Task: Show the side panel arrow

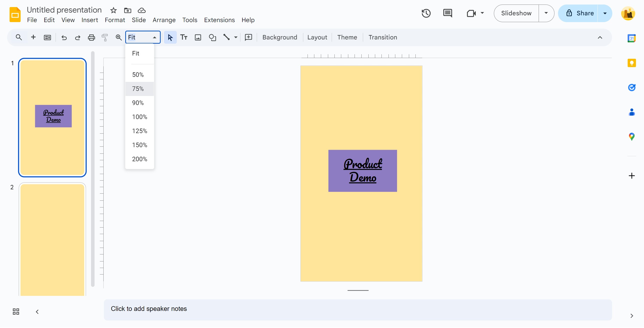Action: (631, 316)
